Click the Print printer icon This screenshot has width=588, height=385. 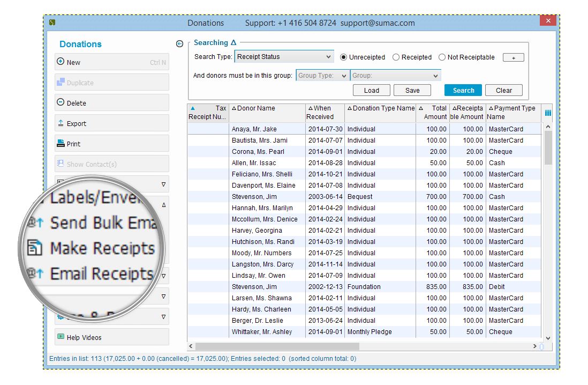pyautogui.click(x=61, y=143)
